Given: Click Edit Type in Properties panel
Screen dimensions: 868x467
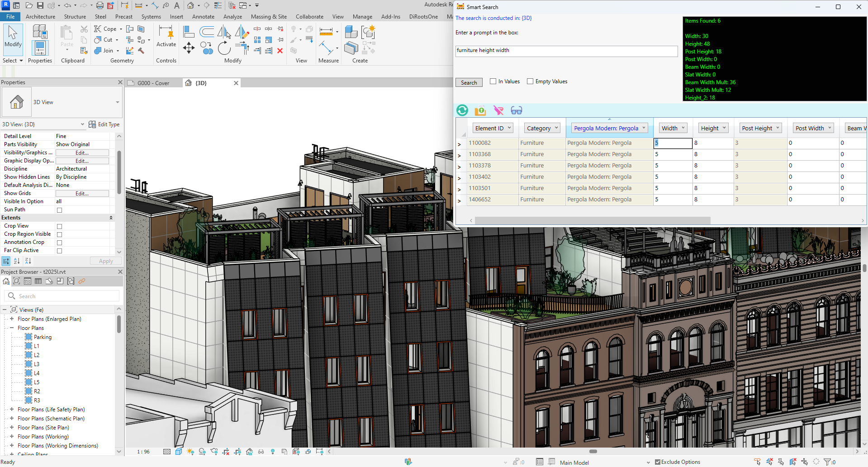Looking at the screenshot, I should (x=104, y=124).
